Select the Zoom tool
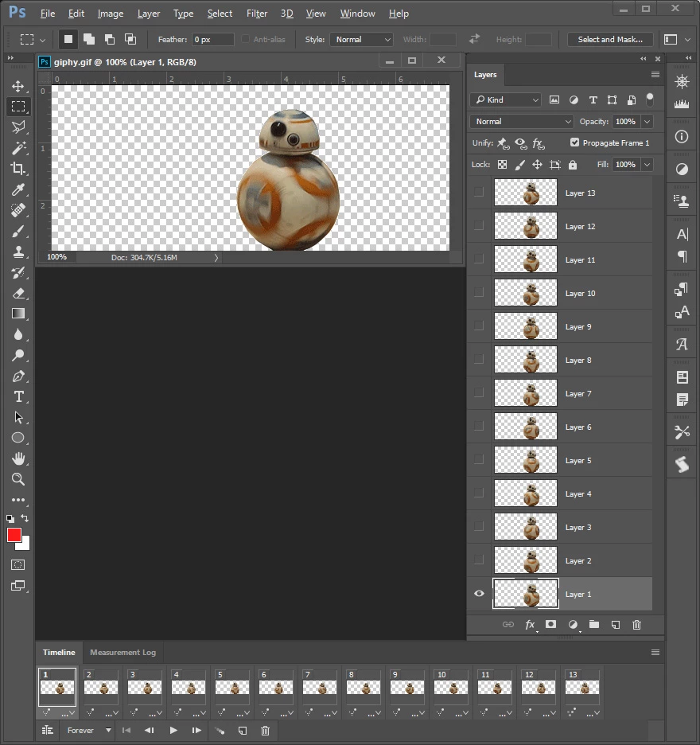 [x=18, y=479]
